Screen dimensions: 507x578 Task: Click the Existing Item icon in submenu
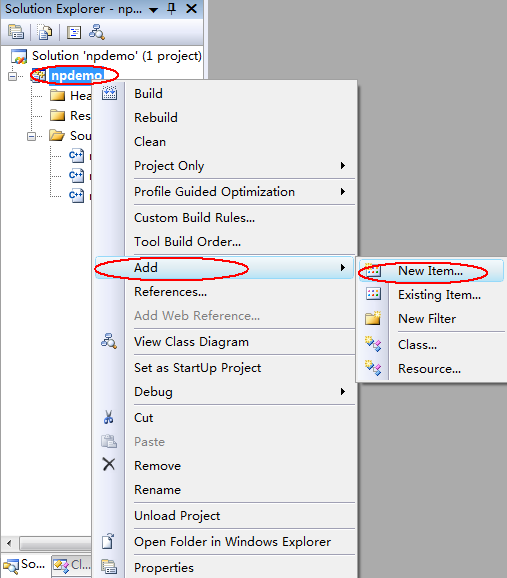coord(373,294)
